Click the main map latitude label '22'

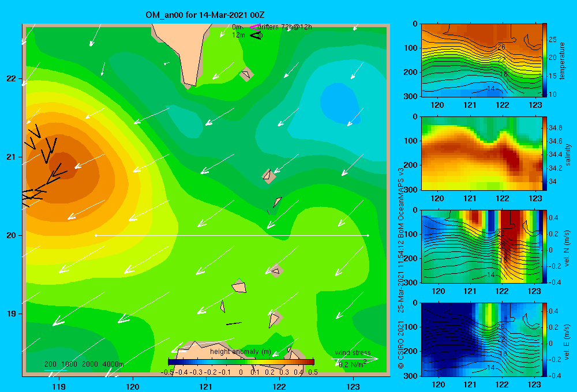12,78
